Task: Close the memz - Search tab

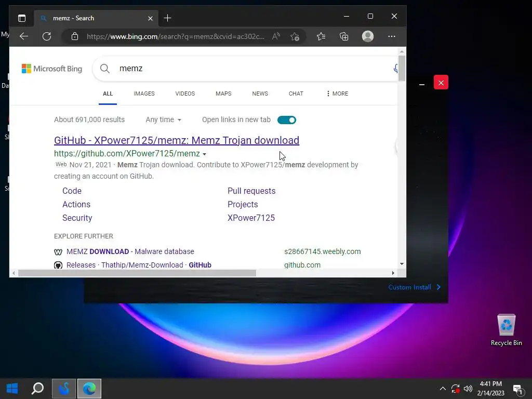Action: (150, 18)
